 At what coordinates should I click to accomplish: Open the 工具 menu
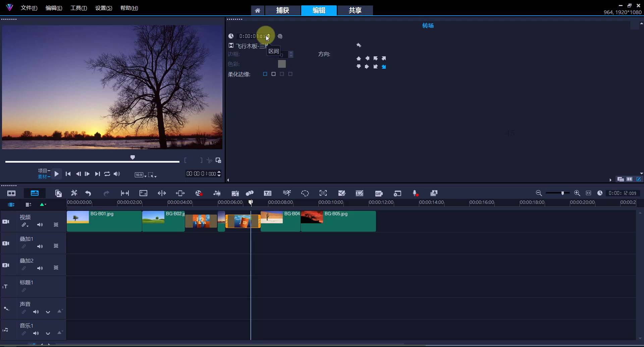coord(78,8)
